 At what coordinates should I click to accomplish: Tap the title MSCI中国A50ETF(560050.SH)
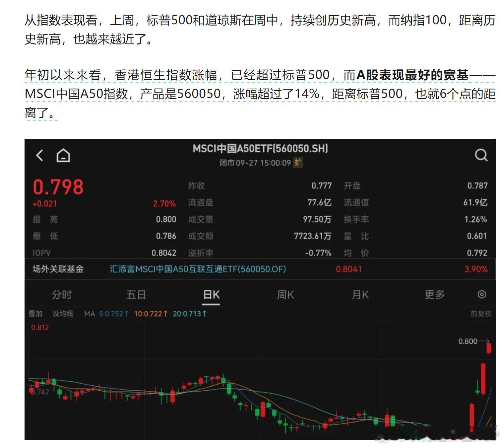pos(260,148)
